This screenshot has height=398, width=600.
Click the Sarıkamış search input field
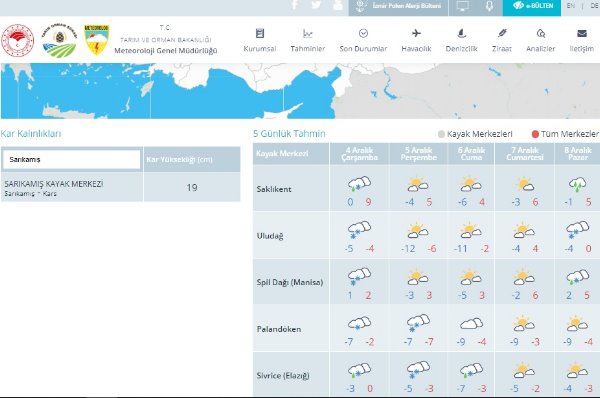[x=72, y=159]
